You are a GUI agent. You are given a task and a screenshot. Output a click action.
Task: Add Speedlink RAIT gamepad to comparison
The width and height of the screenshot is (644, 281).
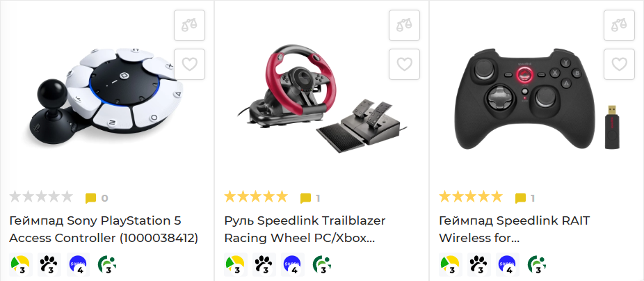pyautogui.click(x=619, y=26)
